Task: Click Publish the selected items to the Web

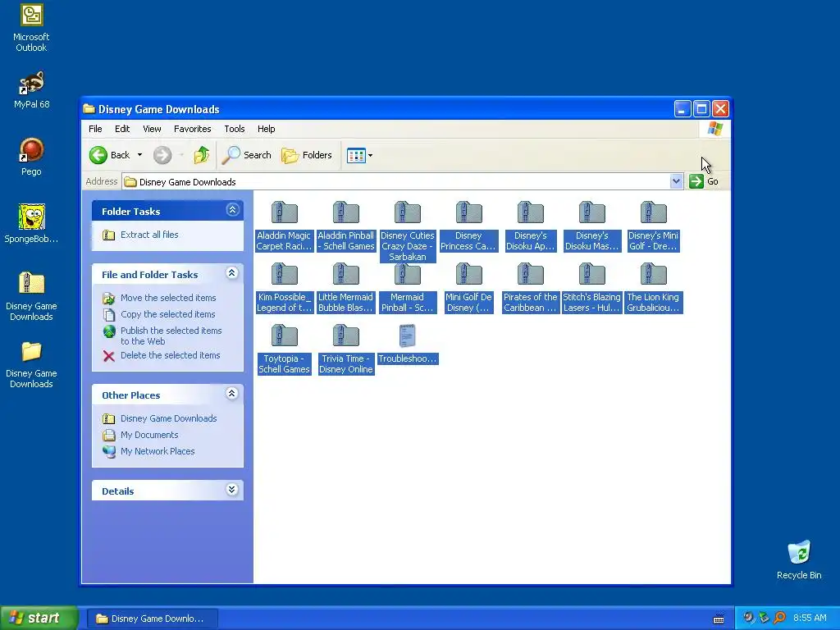Action: tap(162, 336)
